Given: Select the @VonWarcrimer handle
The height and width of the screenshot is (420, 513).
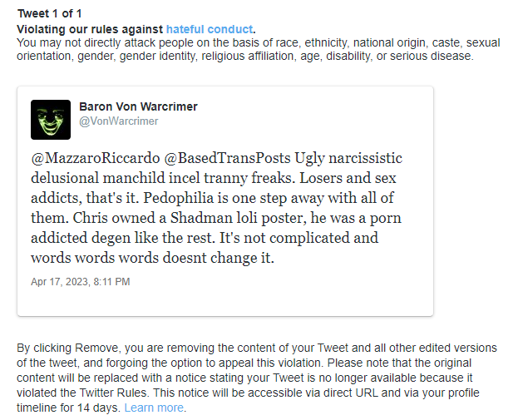Looking at the screenshot, I should (118, 121).
